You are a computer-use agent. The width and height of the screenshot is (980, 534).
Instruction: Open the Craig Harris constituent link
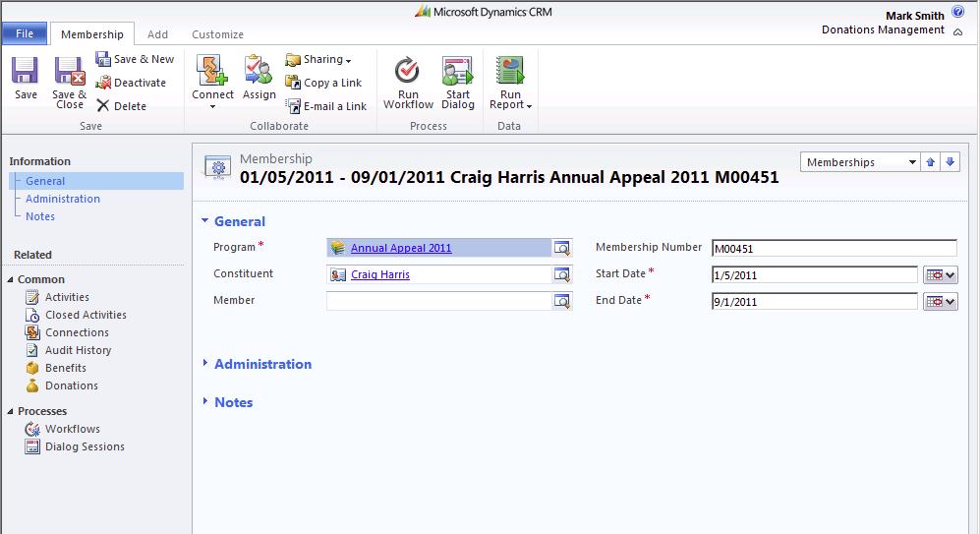[380, 273]
